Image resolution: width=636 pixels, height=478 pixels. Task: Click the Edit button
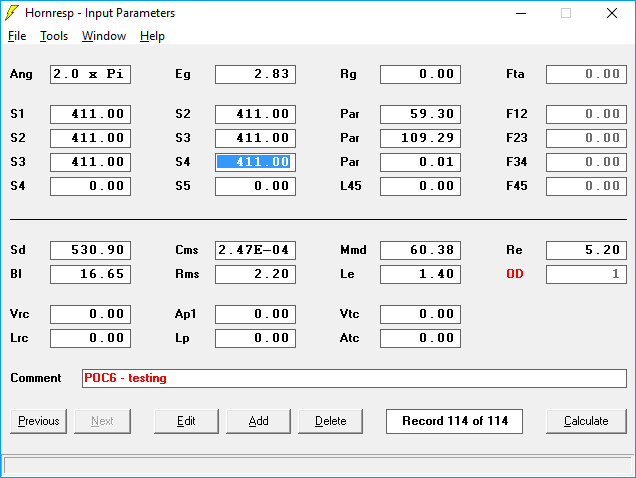point(186,421)
